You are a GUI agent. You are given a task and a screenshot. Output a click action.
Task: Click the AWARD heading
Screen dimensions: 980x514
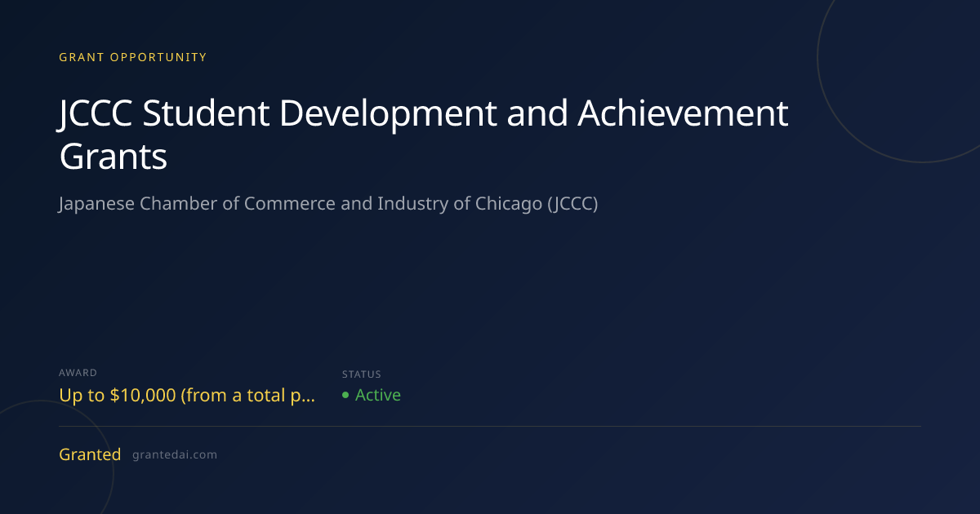coord(78,373)
